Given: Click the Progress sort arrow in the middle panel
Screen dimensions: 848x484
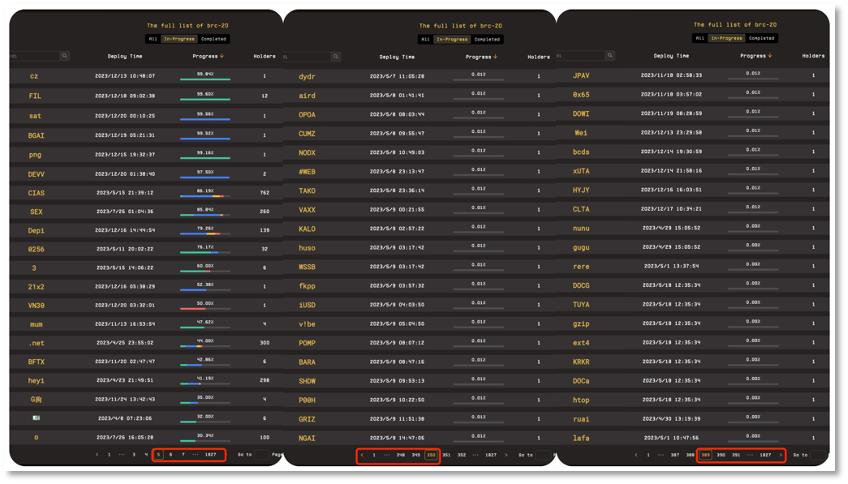Looking at the screenshot, I should point(495,57).
